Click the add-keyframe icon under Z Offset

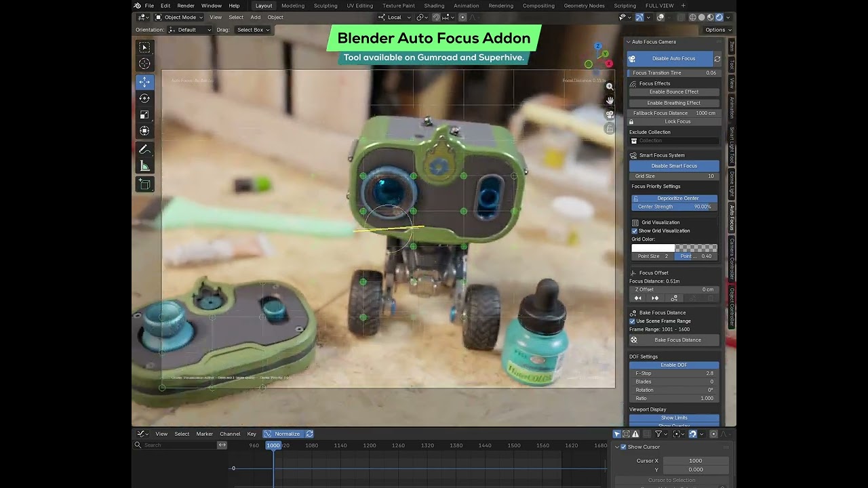point(674,298)
